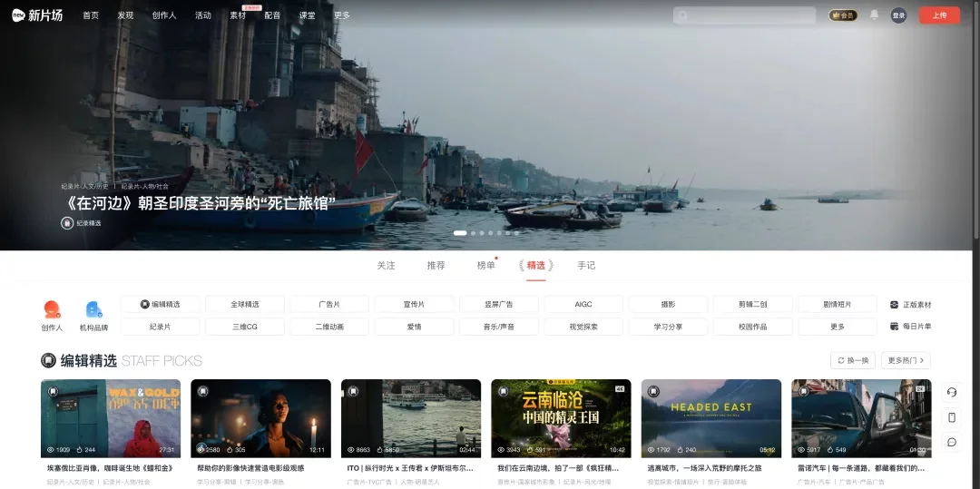Select the 摄影 category filter
Viewport: 980px width, 489px height.
pos(668,304)
